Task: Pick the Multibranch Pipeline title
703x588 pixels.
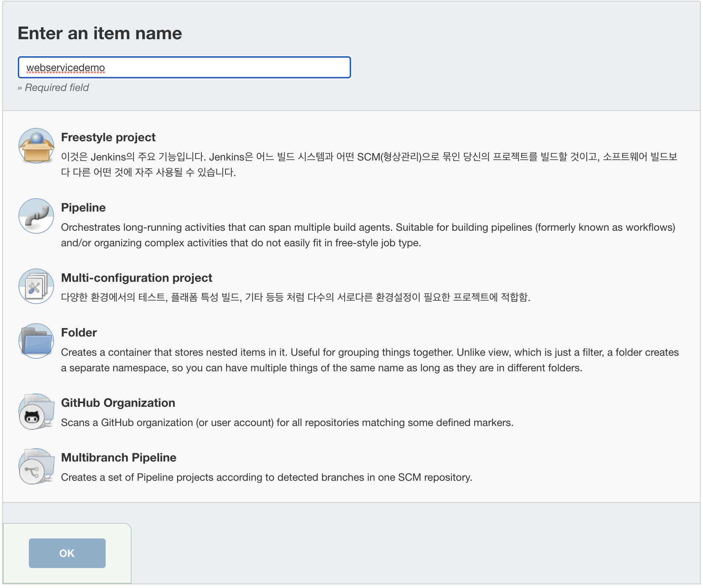Action: 119,457
